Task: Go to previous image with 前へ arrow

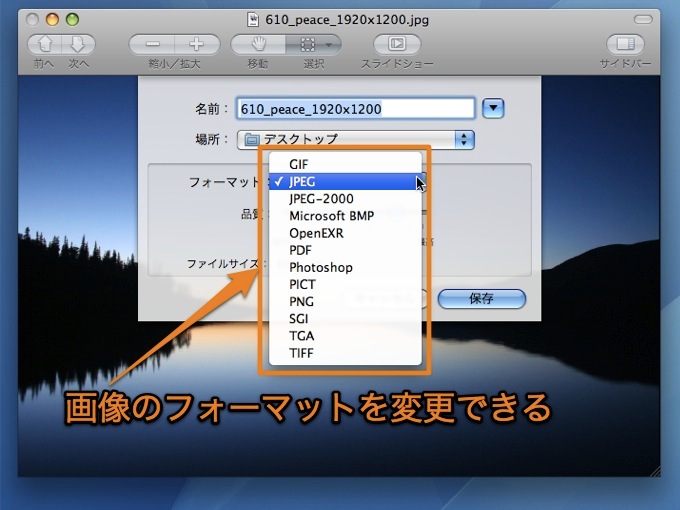Action: [45, 44]
